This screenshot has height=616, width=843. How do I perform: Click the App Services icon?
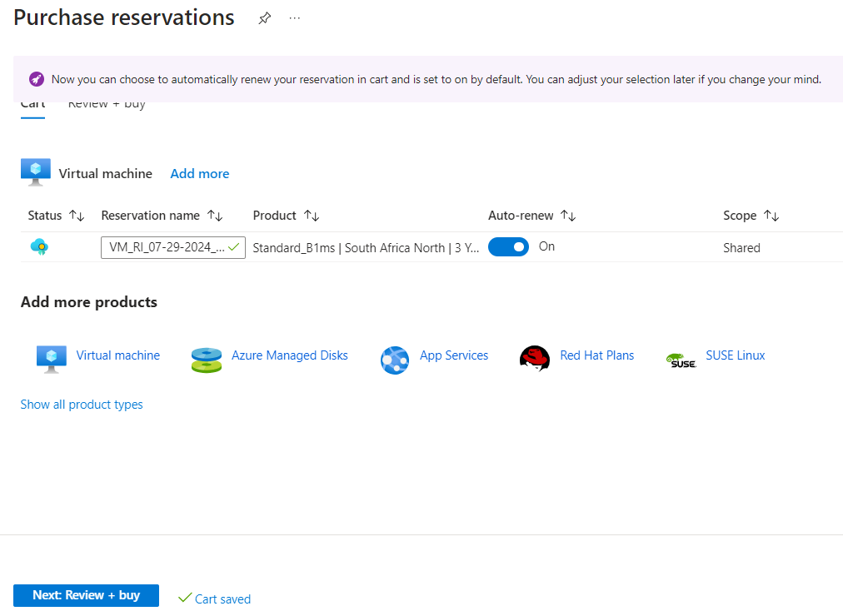pos(395,360)
